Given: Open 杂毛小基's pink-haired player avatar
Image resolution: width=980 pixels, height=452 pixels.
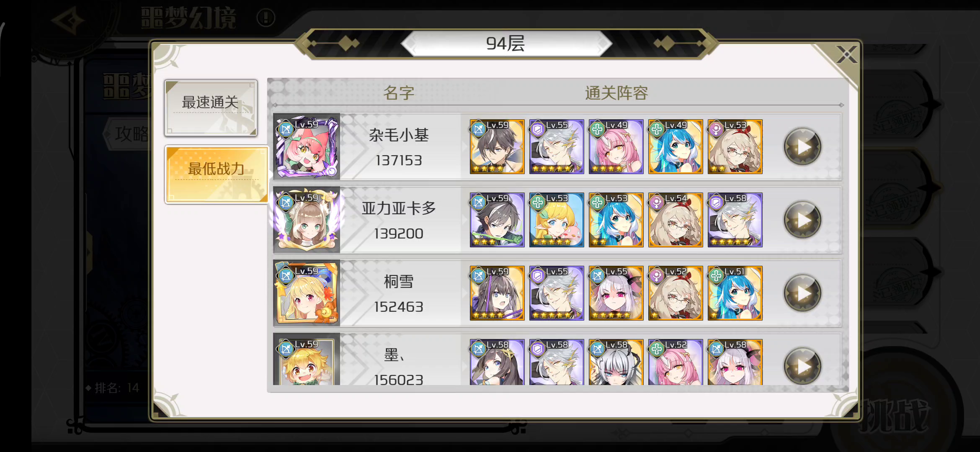Looking at the screenshot, I should pos(307,146).
